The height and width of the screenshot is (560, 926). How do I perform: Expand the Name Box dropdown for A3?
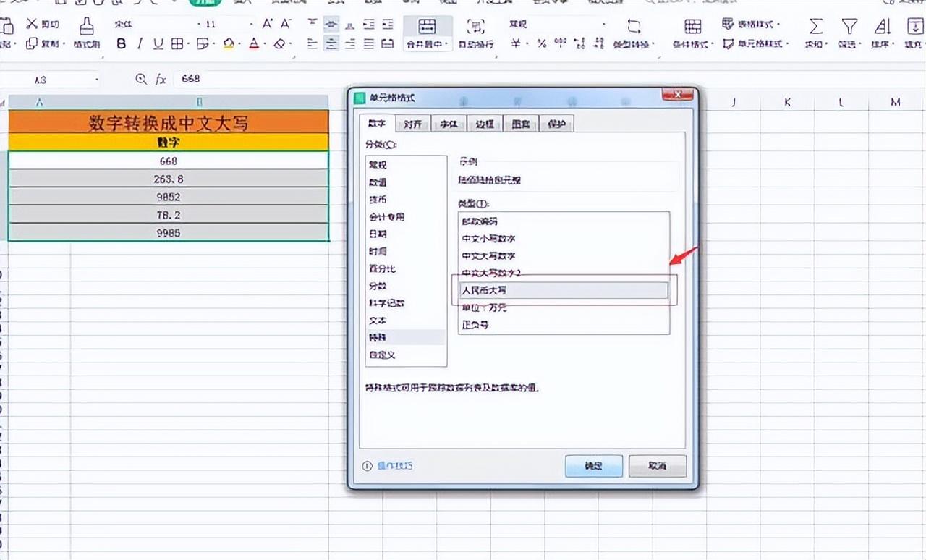(x=96, y=80)
